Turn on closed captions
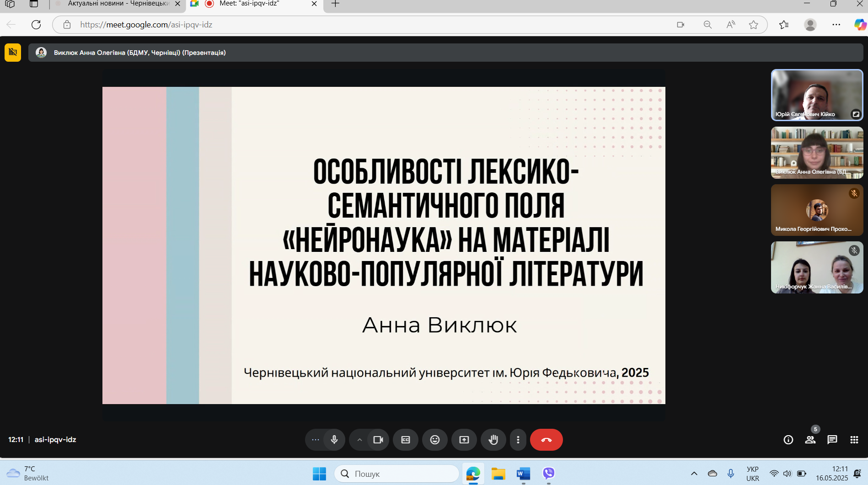Image resolution: width=868 pixels, height=485 pixels. pos(405,440)
